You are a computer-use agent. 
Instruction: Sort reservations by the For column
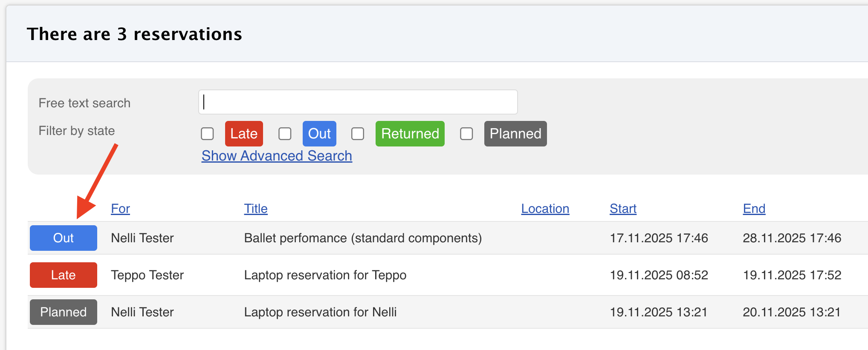(120, 209)
